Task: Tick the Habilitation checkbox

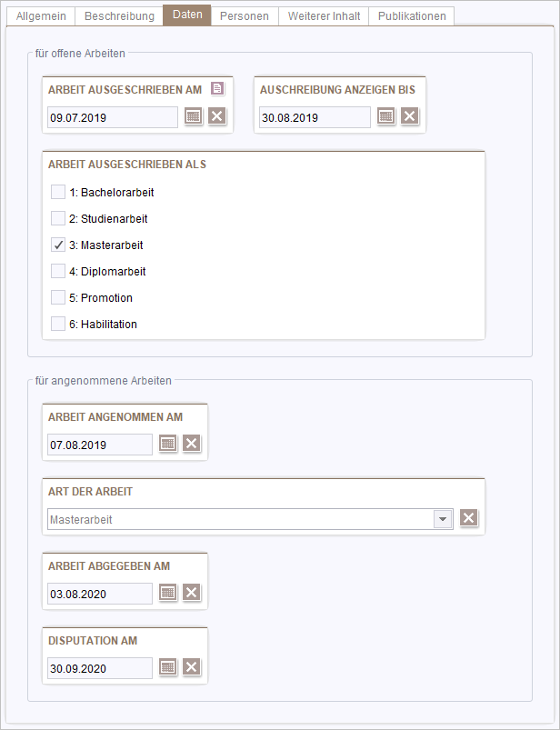Action: [57, 324]
